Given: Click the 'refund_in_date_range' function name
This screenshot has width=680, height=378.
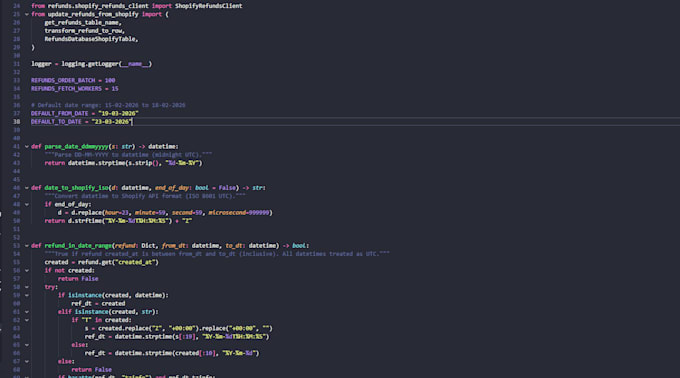Looking at the screenshot, I should 78,246.
